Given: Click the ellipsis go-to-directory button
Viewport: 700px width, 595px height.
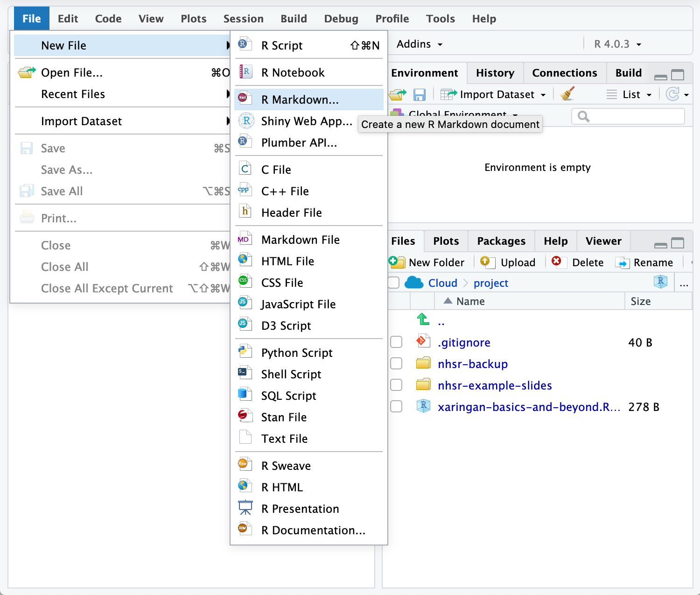Looking at the screenshot, I should (684, 283).
